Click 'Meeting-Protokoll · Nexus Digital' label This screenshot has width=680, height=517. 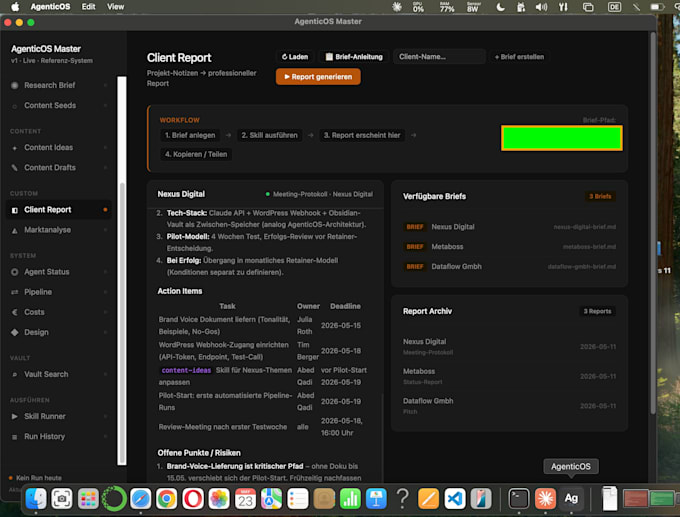323,194
